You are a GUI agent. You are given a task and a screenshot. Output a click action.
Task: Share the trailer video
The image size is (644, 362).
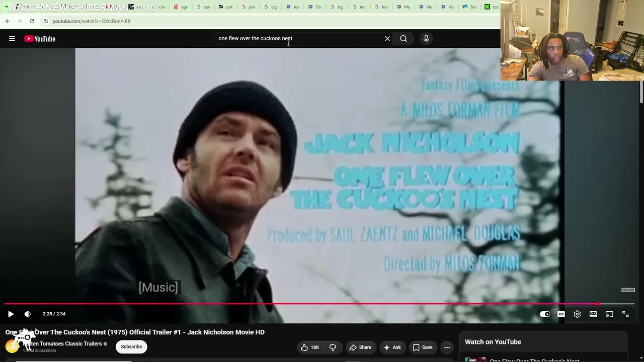point(360,347)
